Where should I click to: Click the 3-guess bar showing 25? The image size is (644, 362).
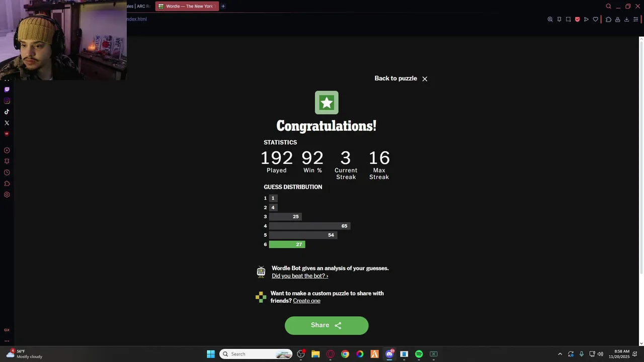tap(285, 217)
